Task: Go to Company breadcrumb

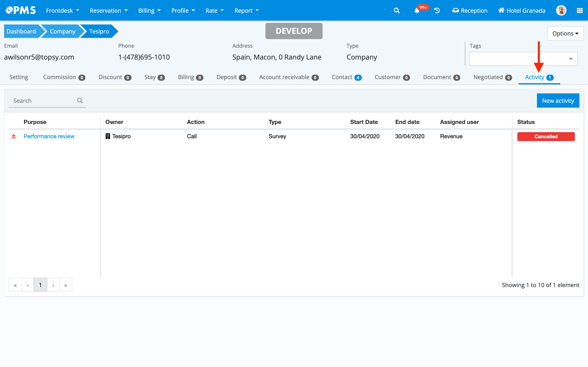Action: [62, 31]
